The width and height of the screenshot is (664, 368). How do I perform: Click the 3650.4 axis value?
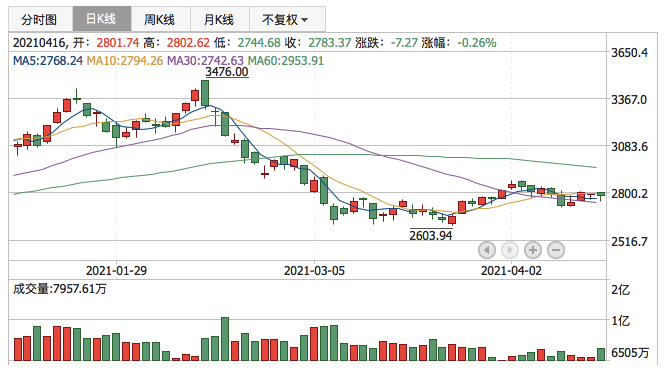[x=629, y=53]
